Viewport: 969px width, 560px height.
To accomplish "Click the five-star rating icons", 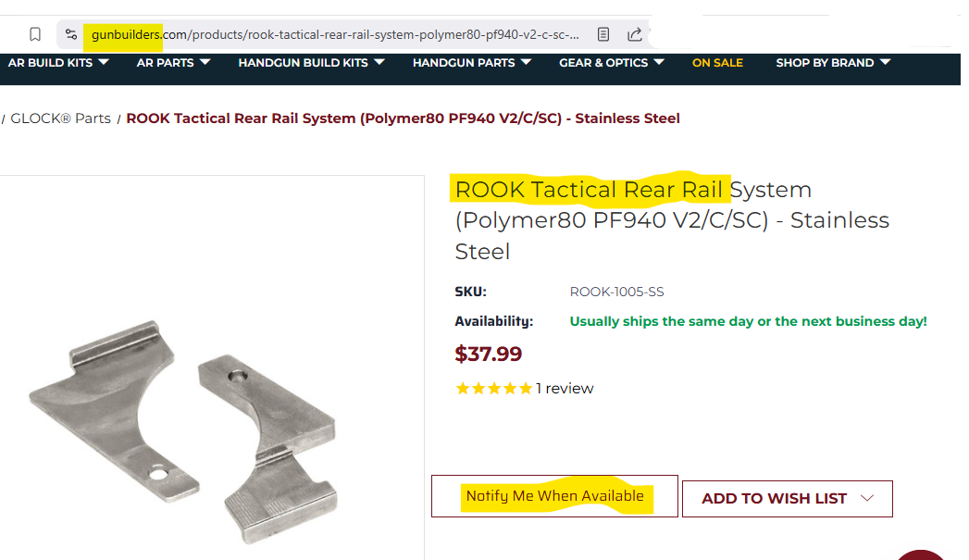I will pyautogui.click(x=493, y=389).
